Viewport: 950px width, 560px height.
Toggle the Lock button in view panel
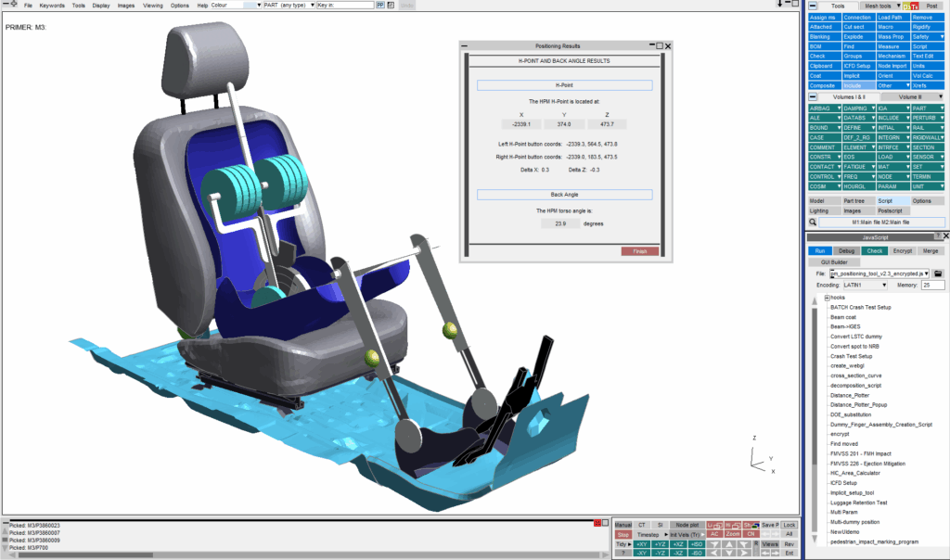[789, 525]
